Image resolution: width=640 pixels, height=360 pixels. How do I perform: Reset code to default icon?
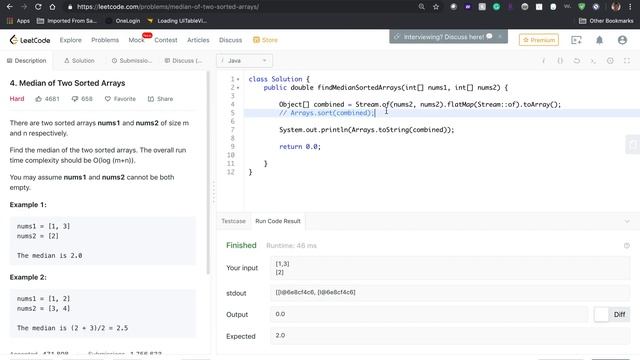click(x=576, y=60)
